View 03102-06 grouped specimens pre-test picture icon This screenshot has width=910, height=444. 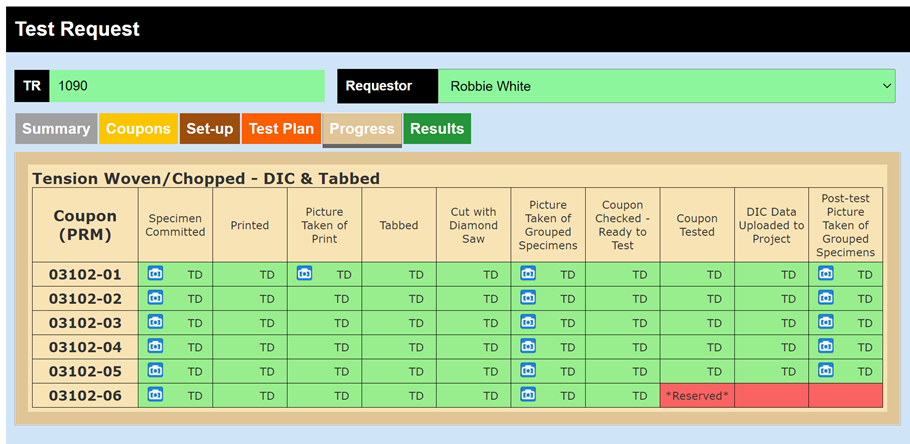pos(528,394)
